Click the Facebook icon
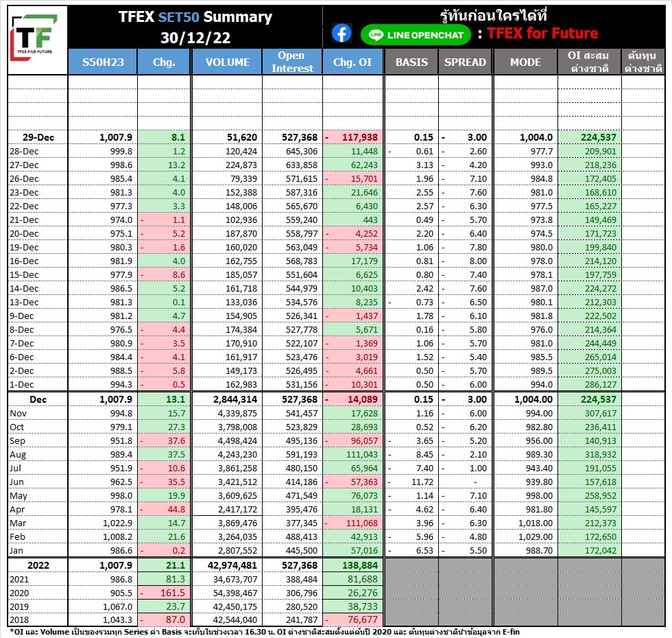The width and height of the screenshot is (672, 638). 341,34
